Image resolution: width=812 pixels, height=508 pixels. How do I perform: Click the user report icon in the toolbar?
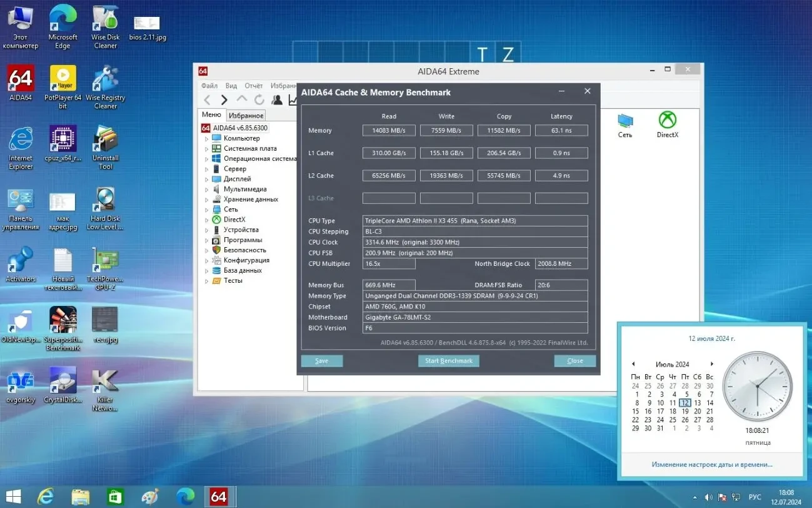coord(276,99)
